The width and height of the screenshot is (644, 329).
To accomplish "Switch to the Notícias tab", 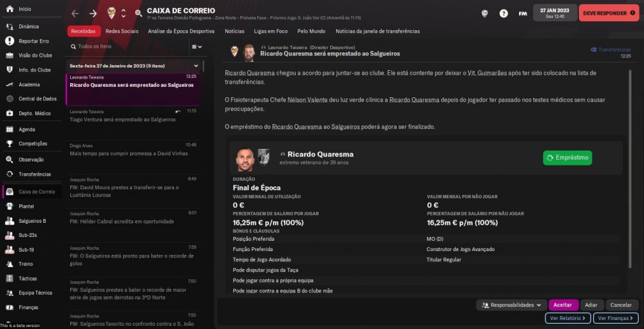I will 234,31.
